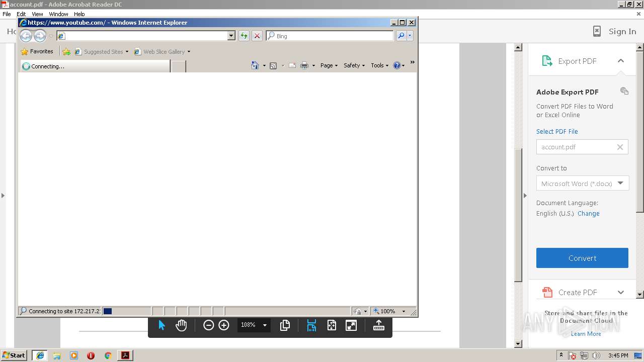Click the Learn More link
The width and height of the screenshot is (644, 362).
[586, 334]
